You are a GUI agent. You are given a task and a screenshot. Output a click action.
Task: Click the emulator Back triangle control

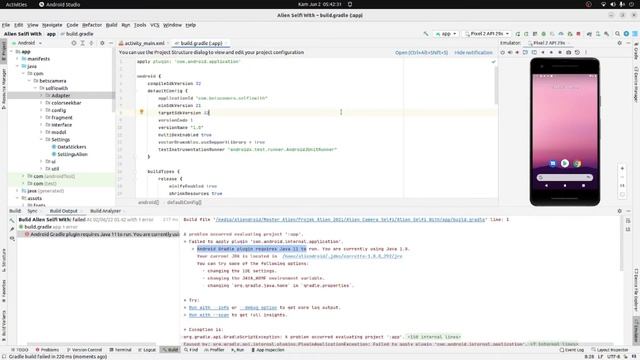click(543, 52)
